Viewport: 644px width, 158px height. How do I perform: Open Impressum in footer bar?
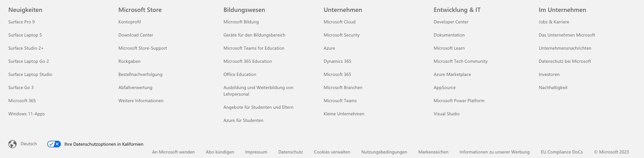pyautogui.click(x=256, y=152)
